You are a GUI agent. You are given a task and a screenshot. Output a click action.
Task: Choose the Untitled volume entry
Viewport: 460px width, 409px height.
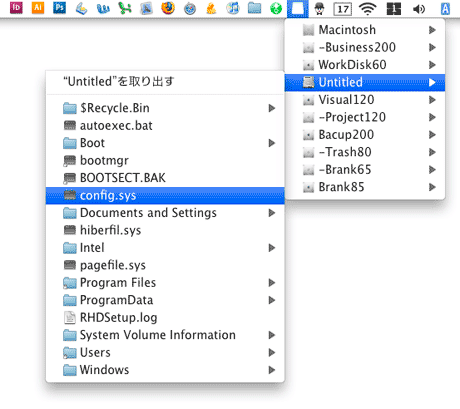point(365,82)
